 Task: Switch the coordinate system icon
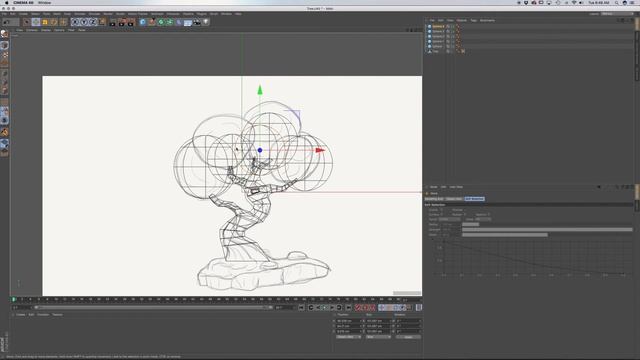click(102, 22)
